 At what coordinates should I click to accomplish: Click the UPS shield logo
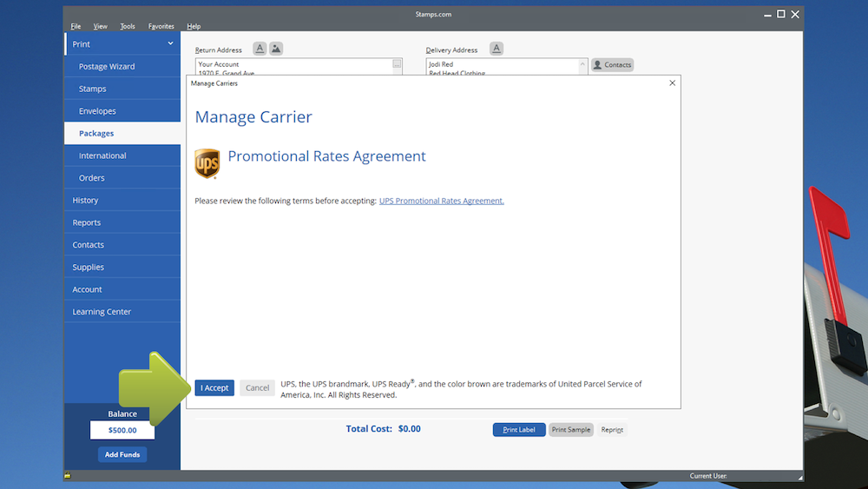(207, 162)
